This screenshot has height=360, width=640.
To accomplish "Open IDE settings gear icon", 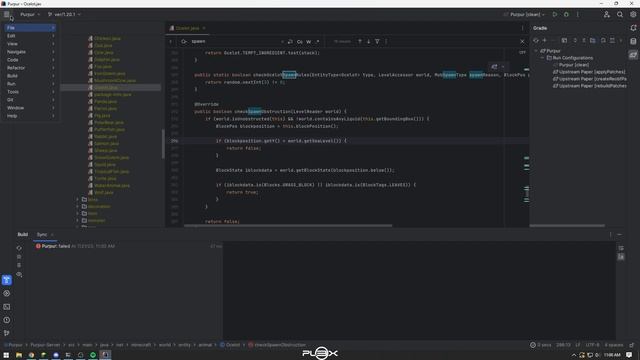I will pos(633,14).
